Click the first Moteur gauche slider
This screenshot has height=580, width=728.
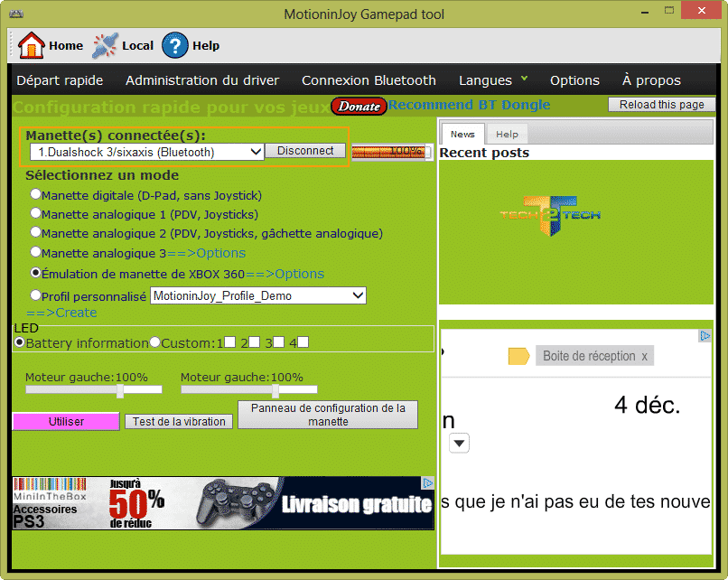[94, 389]
